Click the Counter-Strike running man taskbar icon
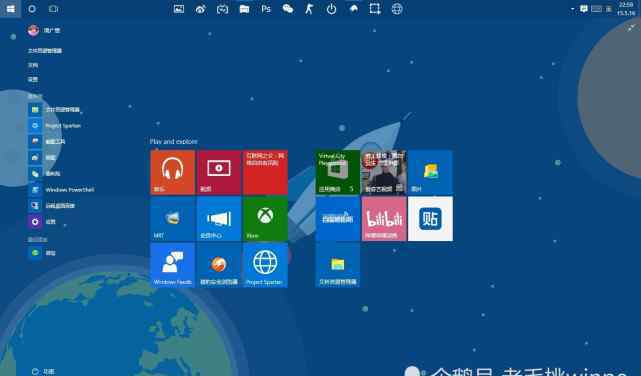The image size is (641, 376). [x=309, y=9]
